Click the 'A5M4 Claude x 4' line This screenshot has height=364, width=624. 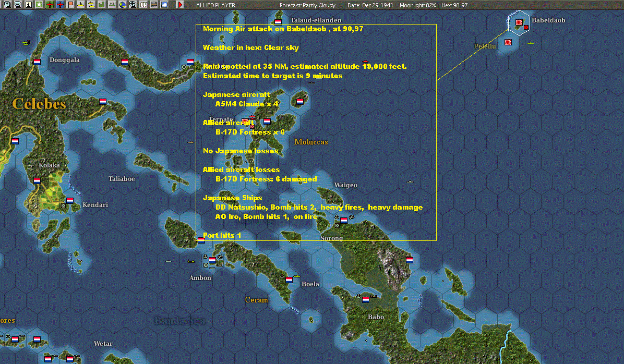247,104
